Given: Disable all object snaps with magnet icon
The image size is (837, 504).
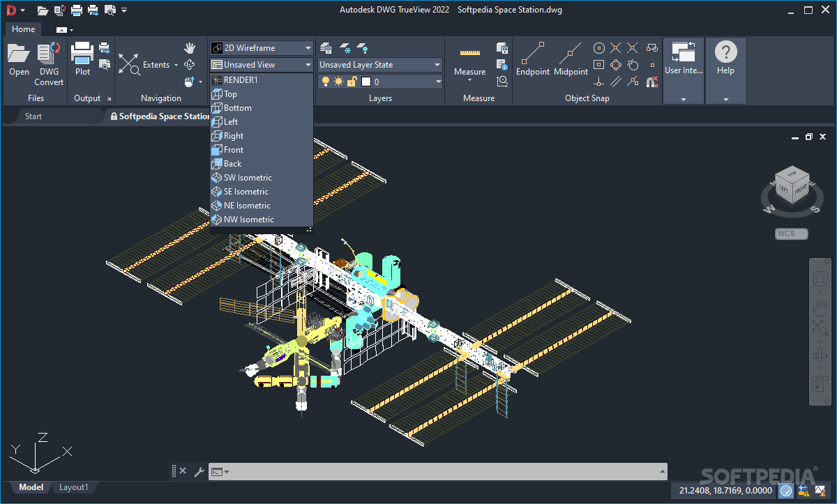Looking at the screenshot, I should (x=651, y=82).
